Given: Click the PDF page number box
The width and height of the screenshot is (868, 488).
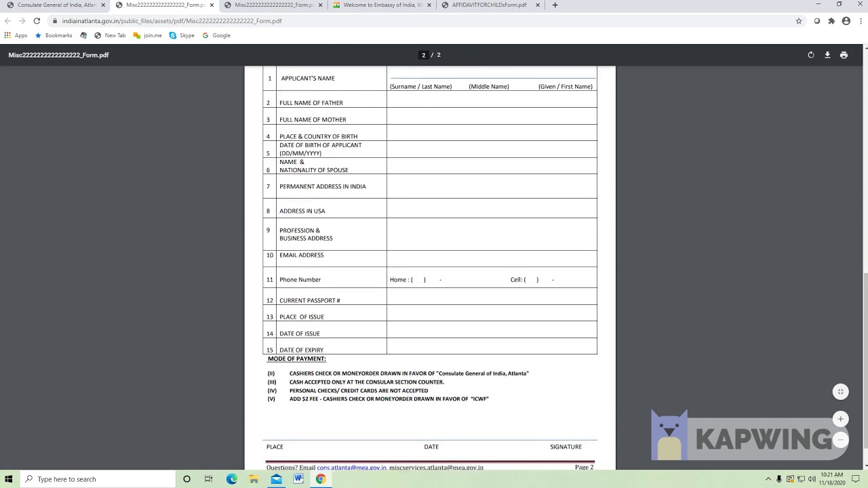Looking at the screenshot, I should [424, 55].
